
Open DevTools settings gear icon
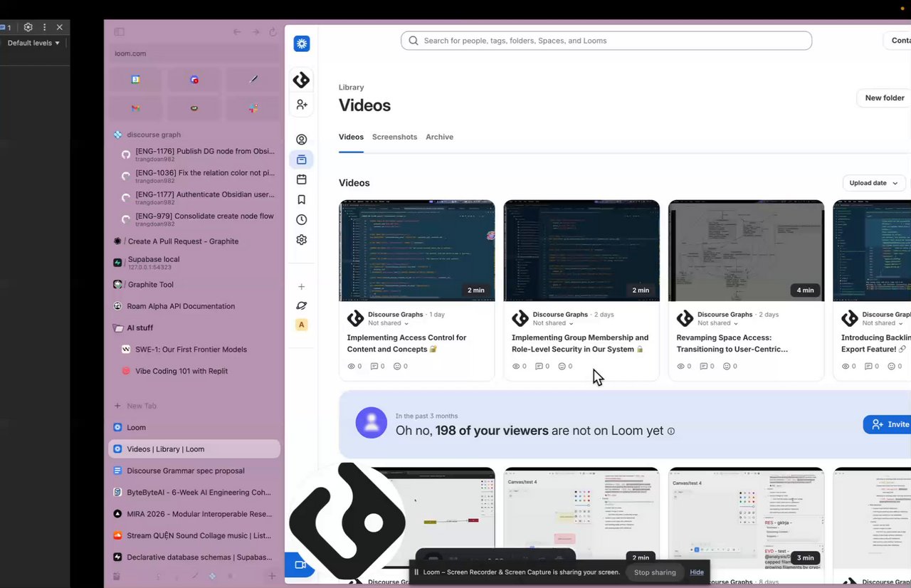point(28,27)
